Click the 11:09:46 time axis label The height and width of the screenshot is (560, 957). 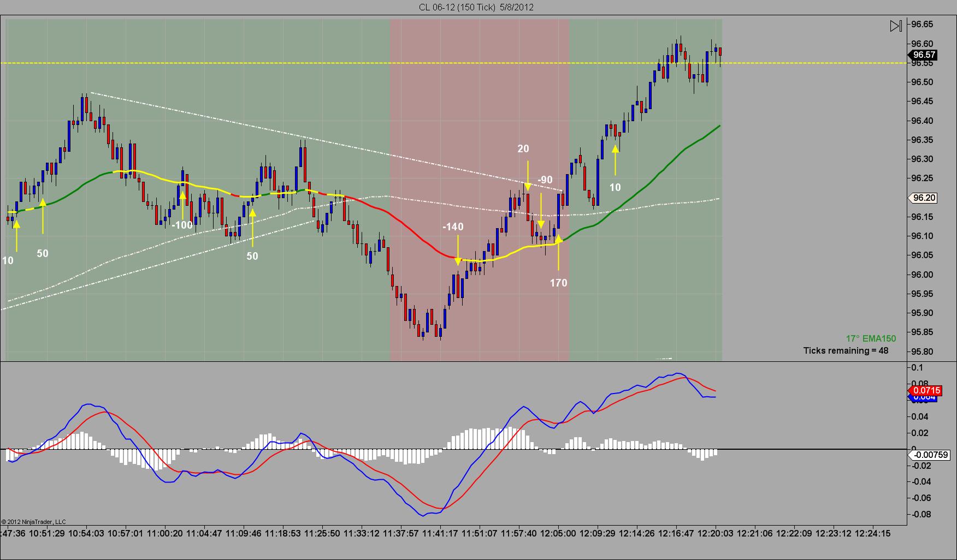(x=244, y=533)
